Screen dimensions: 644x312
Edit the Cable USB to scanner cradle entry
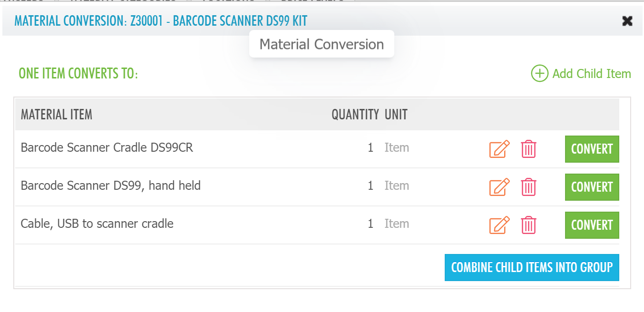click(x=499, y=225)
